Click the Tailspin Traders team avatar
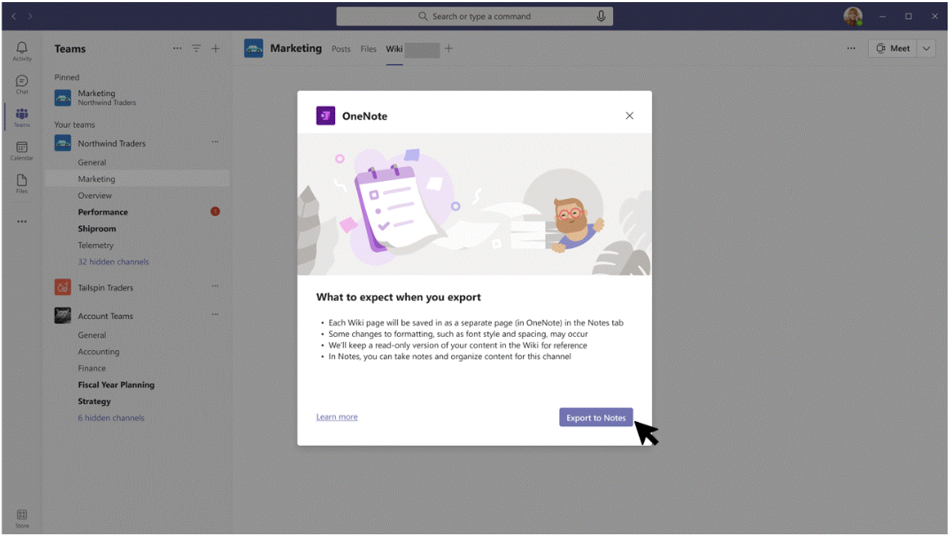Viewport: 948px width, 535px height. pos(63,287)
